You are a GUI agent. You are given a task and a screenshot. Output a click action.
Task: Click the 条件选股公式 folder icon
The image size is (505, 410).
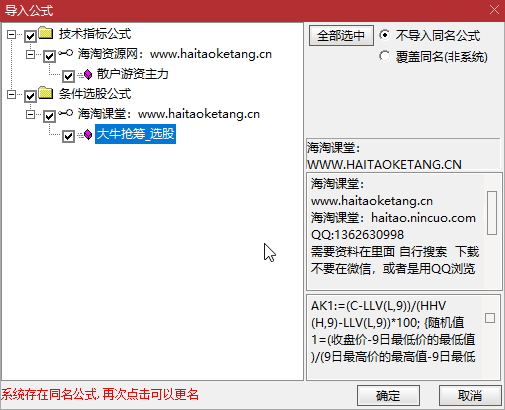(46, 93)
